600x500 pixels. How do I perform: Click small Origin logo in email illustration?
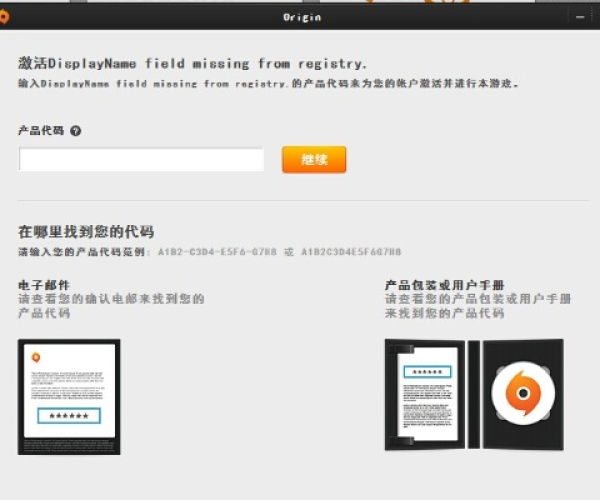36,357
